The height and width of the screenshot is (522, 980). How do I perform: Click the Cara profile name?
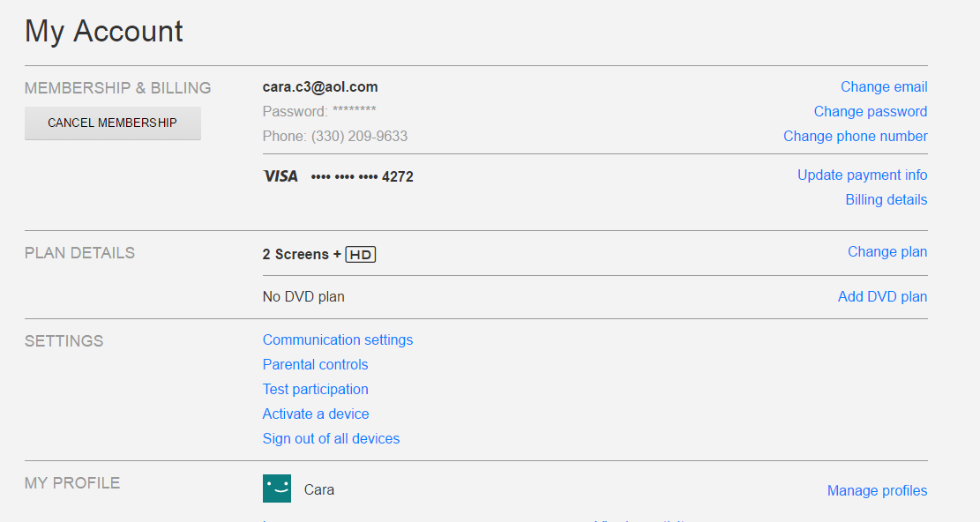(318, 489)
